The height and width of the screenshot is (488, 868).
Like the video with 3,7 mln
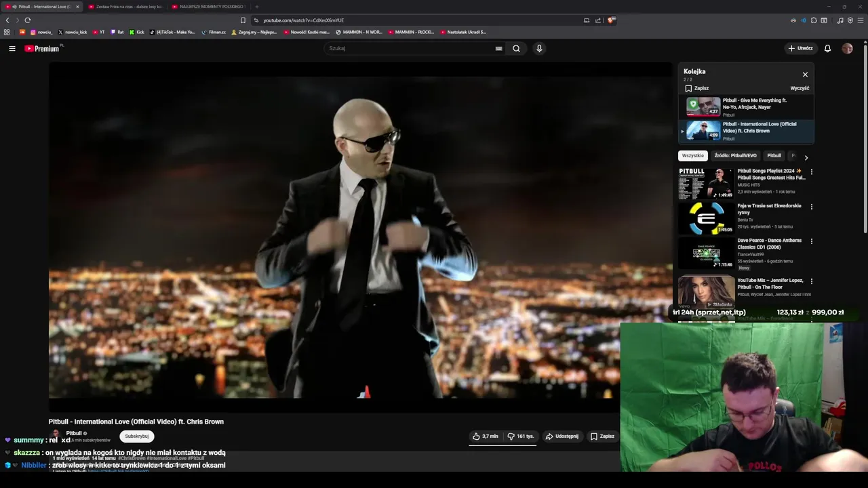[486, 436]
